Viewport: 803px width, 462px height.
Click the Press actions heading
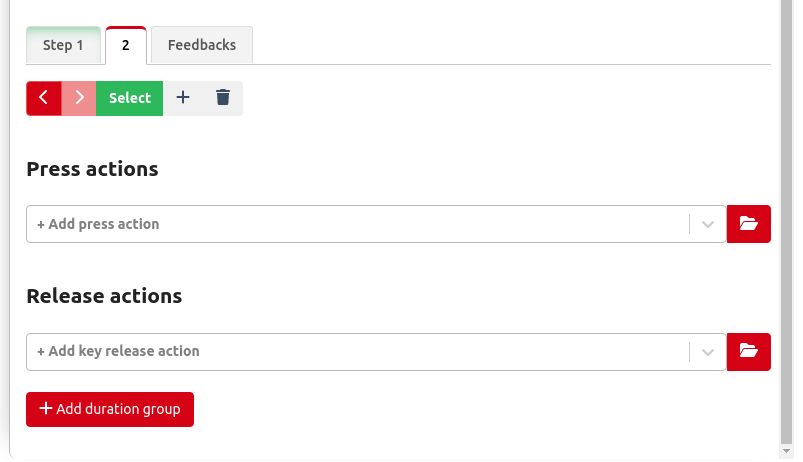(x=92, y=169)
